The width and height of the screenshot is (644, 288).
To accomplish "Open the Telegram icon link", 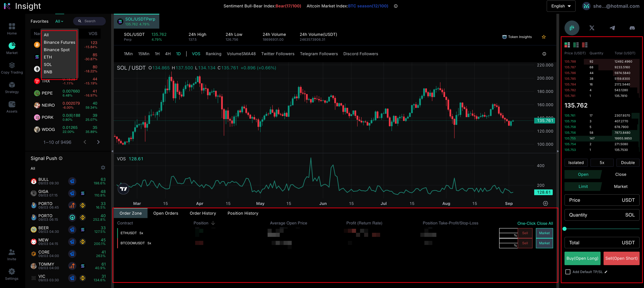I will coord(612,28).
